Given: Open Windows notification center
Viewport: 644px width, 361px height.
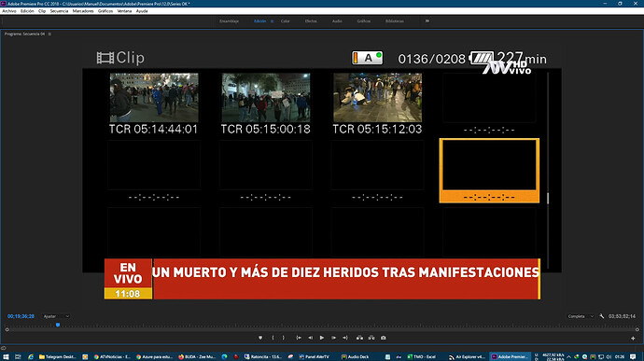Looking at the screenshot, I should (633, 357).
